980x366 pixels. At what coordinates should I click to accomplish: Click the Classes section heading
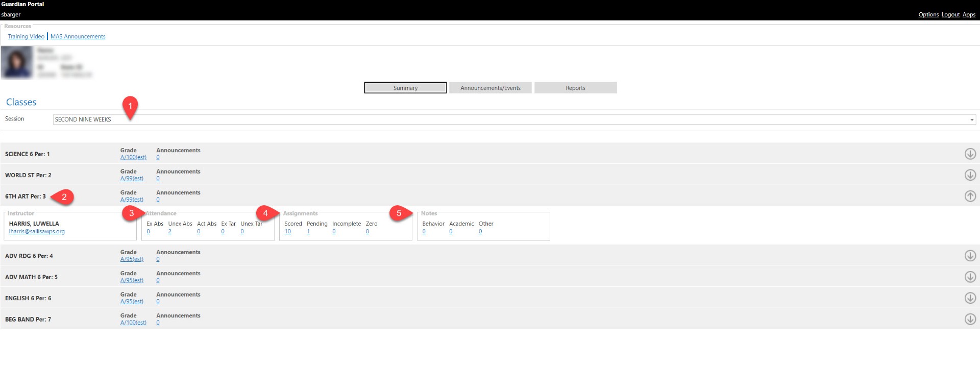(x=21, y=102)
